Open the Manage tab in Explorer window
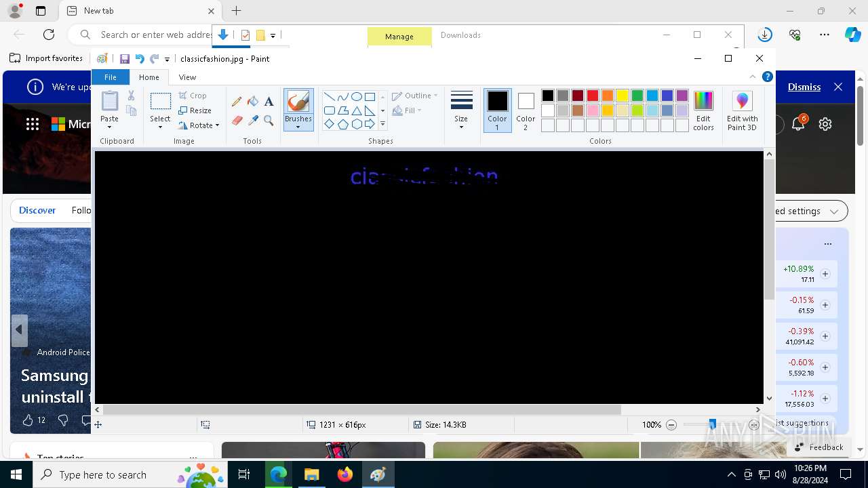868x488 pixels. 399,37
